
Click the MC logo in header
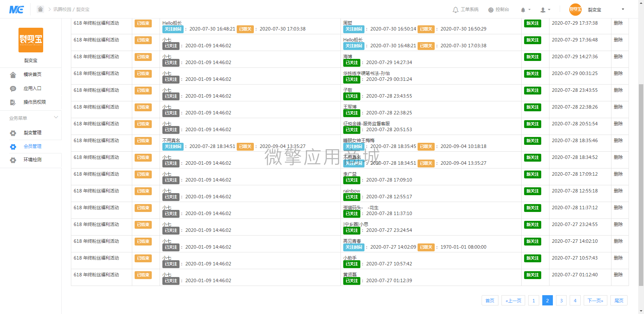16,10
